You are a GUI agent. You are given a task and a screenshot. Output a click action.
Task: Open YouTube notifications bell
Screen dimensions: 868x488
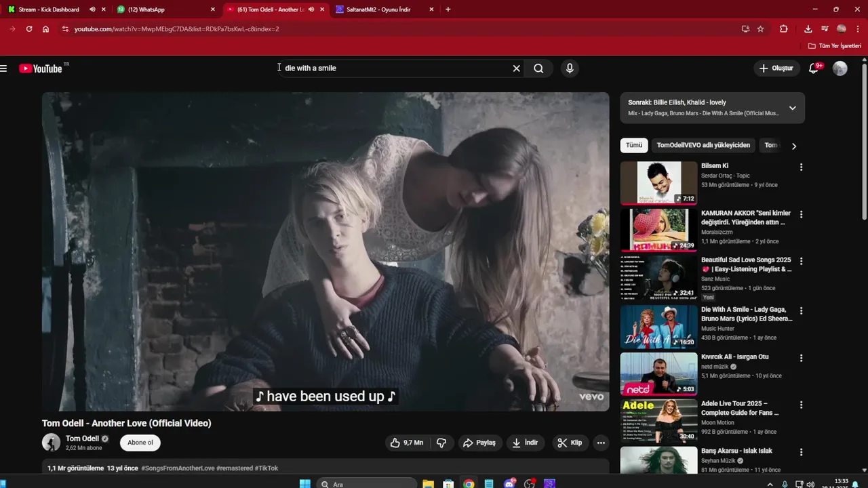(x=814, y=68)
